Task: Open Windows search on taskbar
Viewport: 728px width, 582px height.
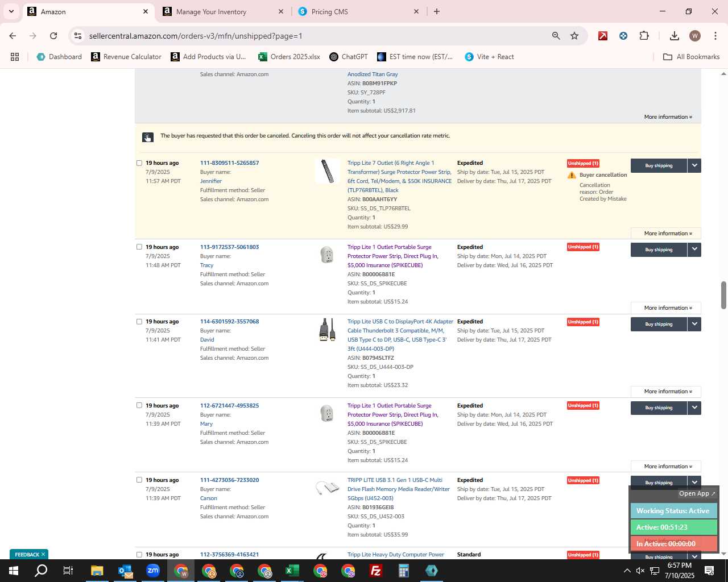Action: click(41, 571)
